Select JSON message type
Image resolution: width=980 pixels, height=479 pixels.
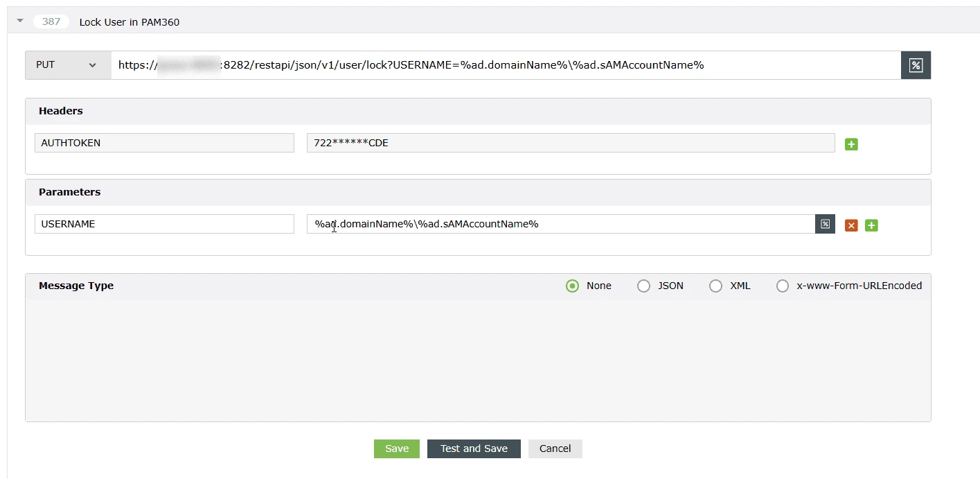(643, 286)
